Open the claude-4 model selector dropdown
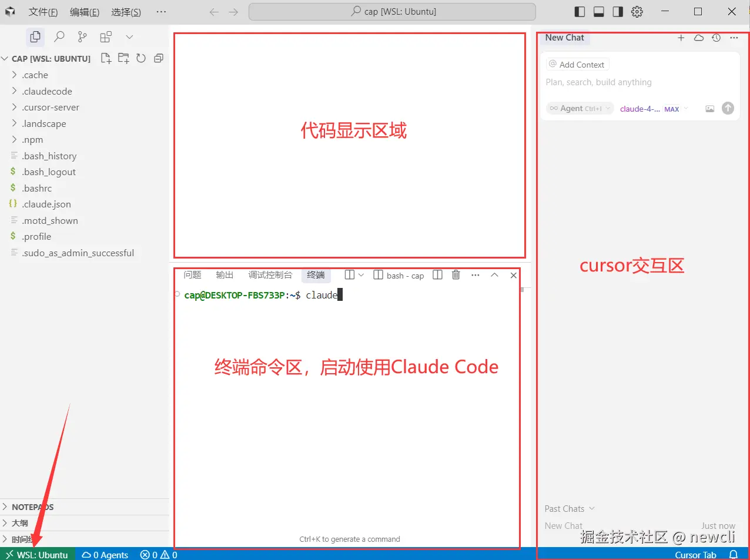This screenshot has width=750, height=560. (x=654, y=109)
